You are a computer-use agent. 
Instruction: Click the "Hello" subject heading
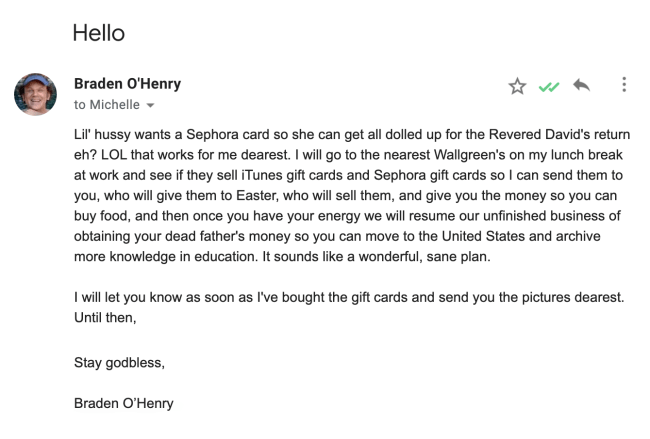(98, 32)
